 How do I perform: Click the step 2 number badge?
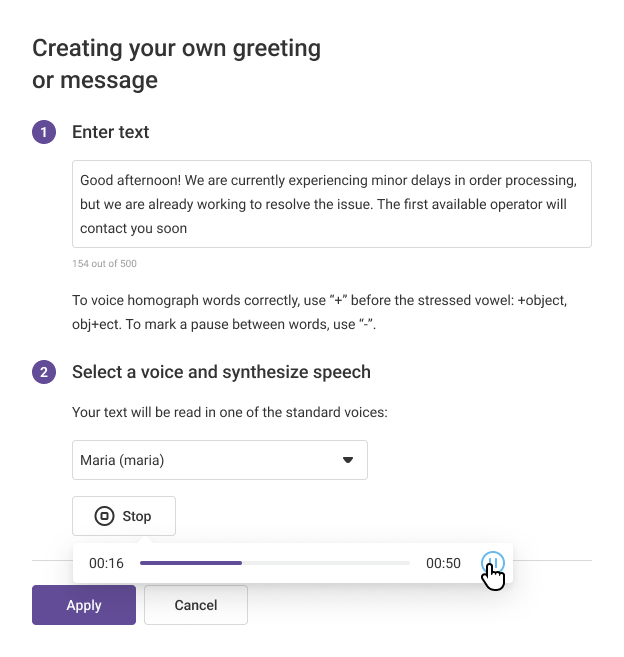44,372
